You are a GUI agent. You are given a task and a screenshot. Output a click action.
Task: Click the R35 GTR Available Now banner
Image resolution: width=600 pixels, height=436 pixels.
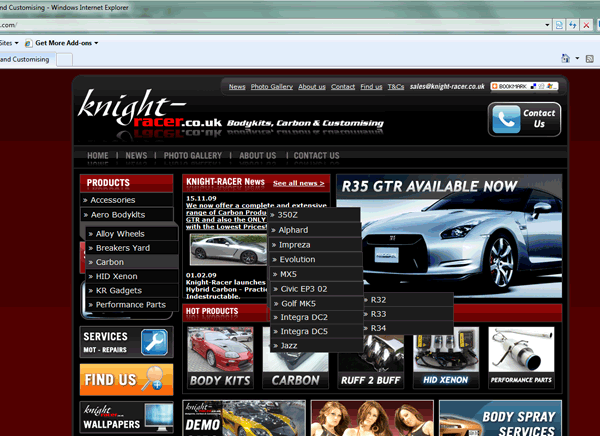coord(449,234)
